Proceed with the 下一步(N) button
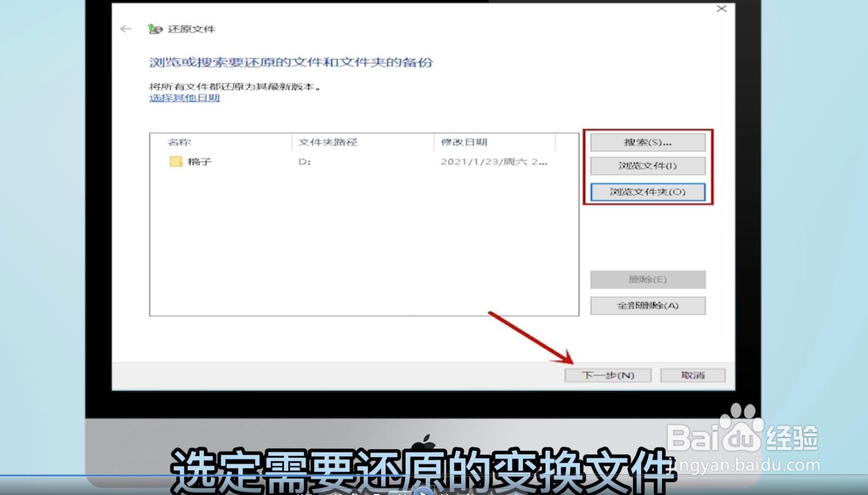The width and height of the screenshot is (868, 495). [x=608, y=375]
